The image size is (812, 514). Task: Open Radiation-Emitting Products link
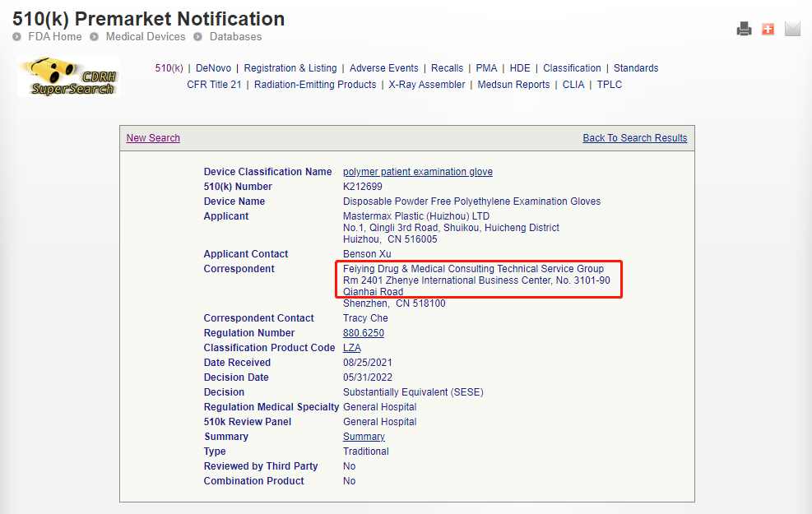315,85
